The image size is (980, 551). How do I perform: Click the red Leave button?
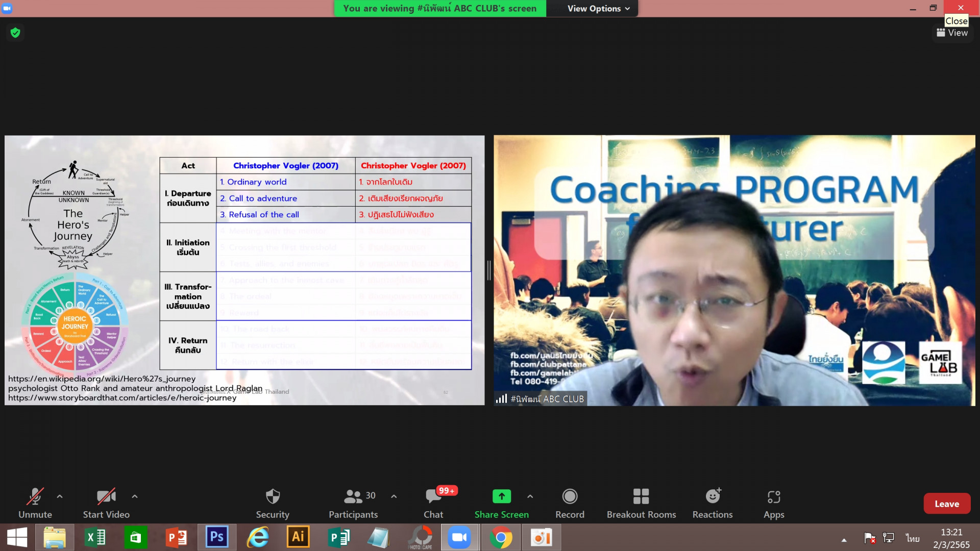[947, 504]
